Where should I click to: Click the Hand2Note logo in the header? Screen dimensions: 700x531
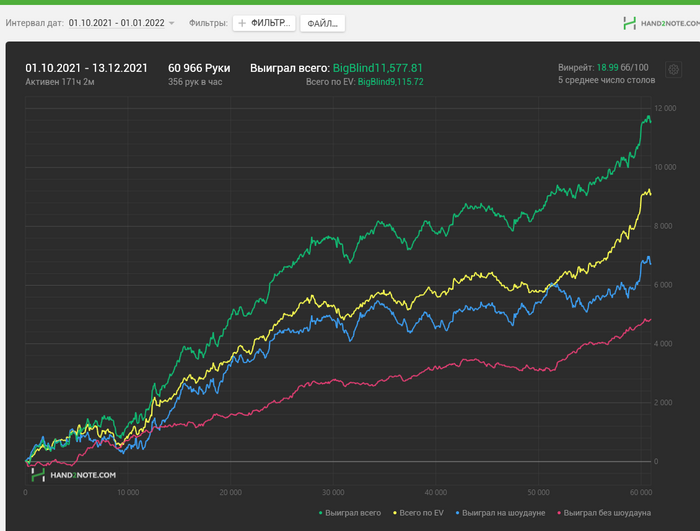661,23
